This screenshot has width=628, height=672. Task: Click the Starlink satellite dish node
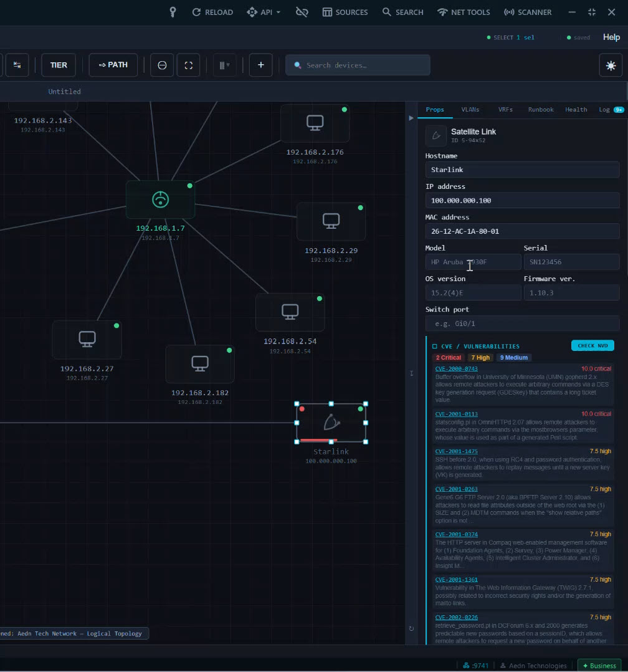[331, 423]
